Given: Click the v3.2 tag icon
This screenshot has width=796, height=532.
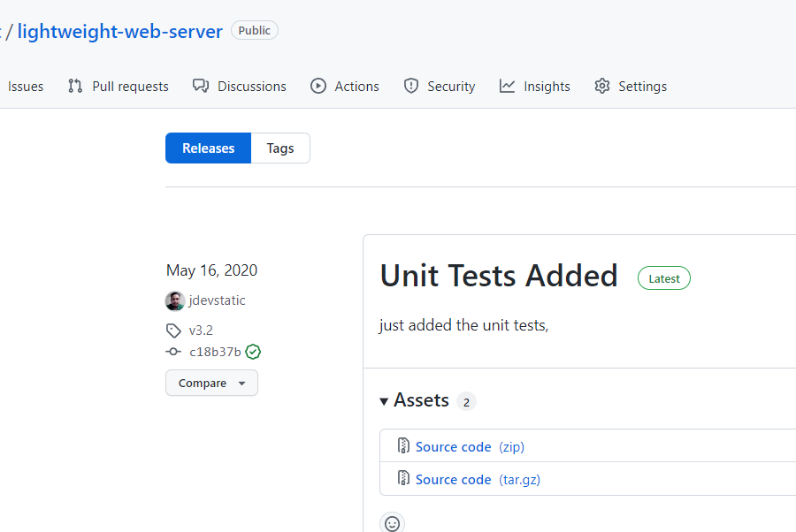Looking at the screenshot, I should (173, 331).
